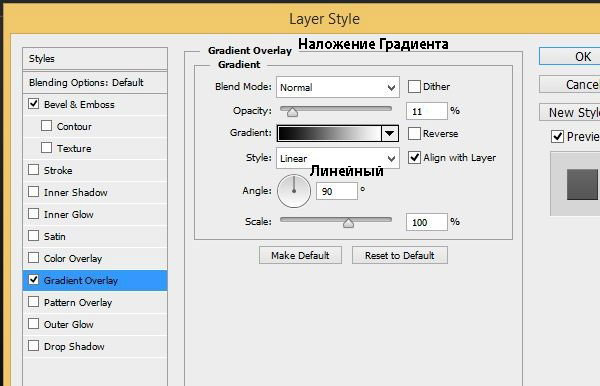Click Make Default
The image size is (600, 386).
tap(300, 255)
